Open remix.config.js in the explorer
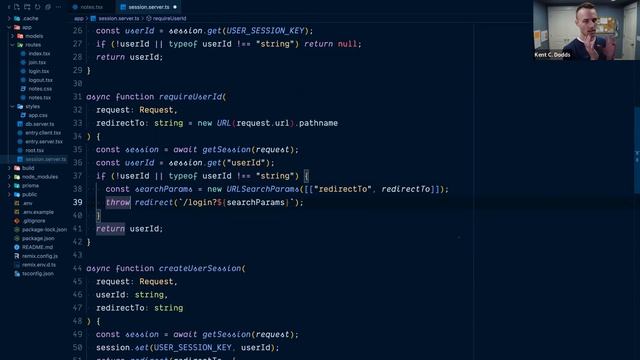 click(40, 256)
